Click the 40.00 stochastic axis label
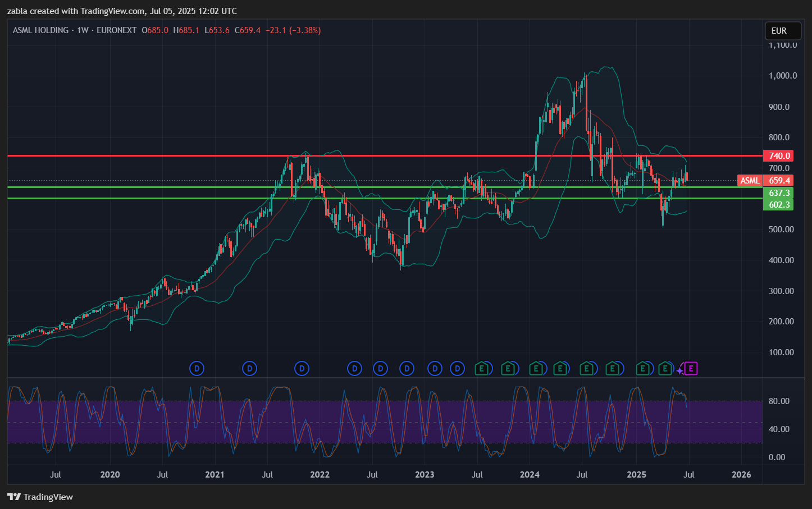812x509 pixels. (779, 429)
